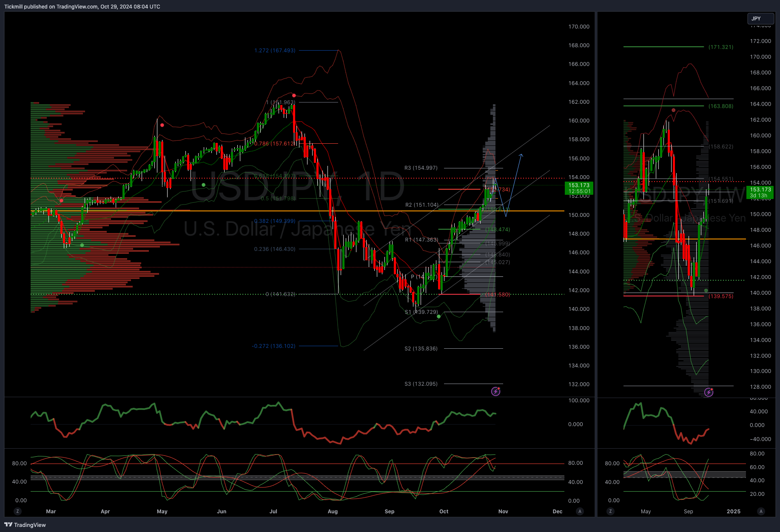The width and height of the screenshot is (780, 532).
Task: Click the (158.622) level on the weekly chart
Action: pos(721,147)
